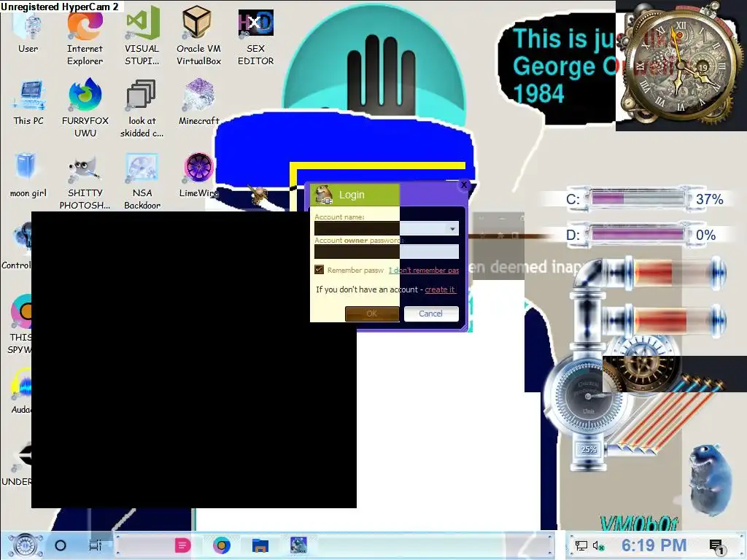The image size is (747, 560).
Task: Click the steampunk clock gadget
Action: pyautogui.click(x=681, y=64)
